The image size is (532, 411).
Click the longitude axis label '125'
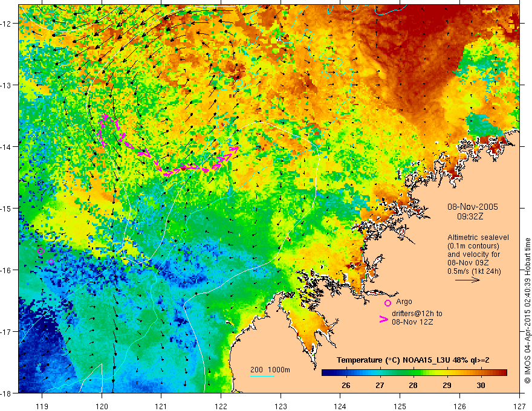click(x=400, y=406)
